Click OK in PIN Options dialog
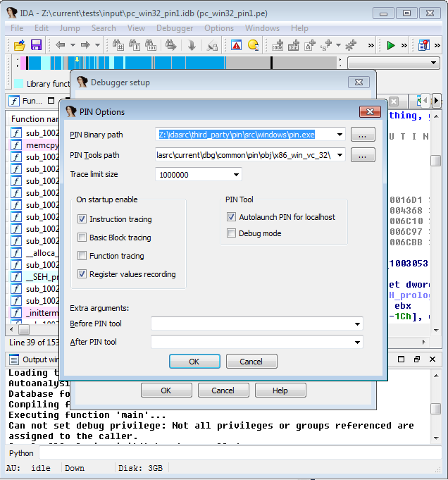448x480 pixels. [x=194, y=362]
